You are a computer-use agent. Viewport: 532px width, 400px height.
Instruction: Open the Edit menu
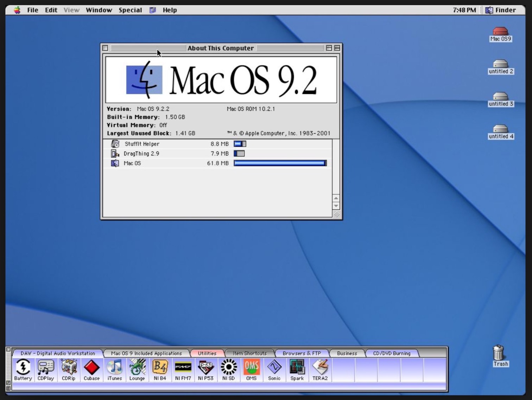click(51, 10)
